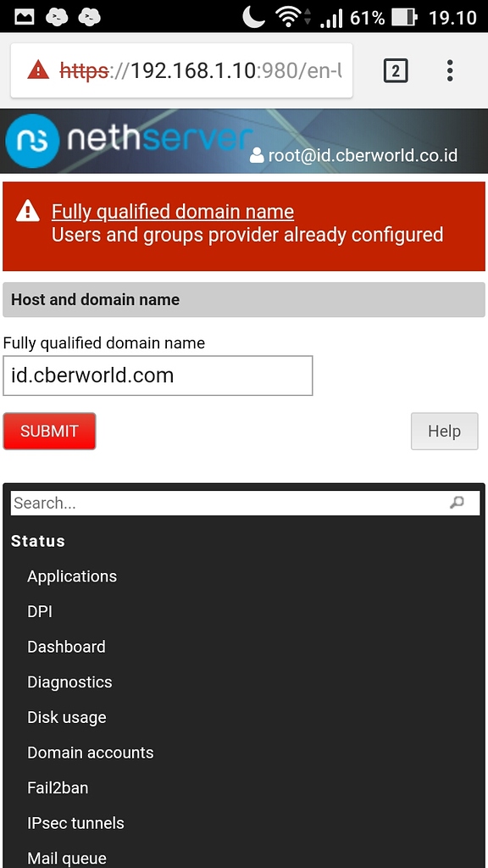Screen dimensions: 488x868
Task: Click the battery level indicator
Action: (404, 15)
